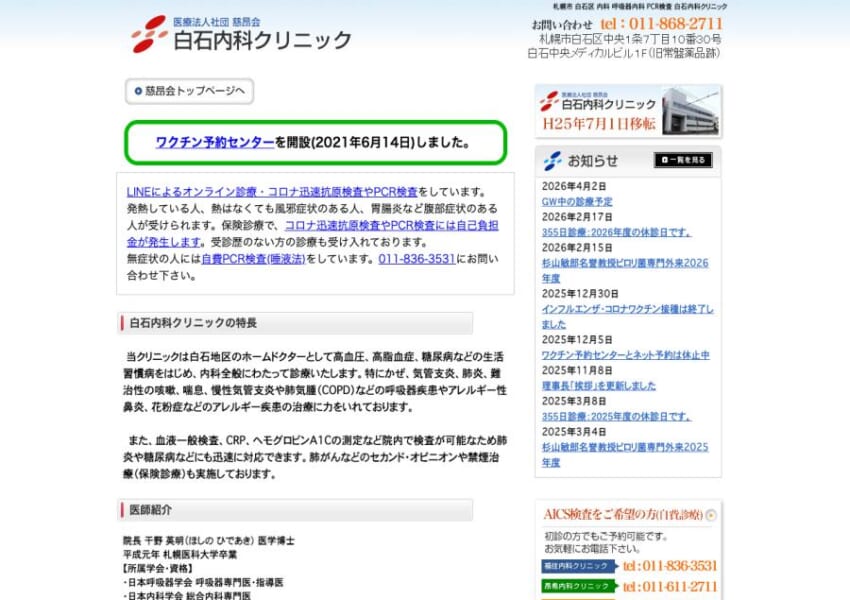Click the お問い合わせ label in header

[562, 25]
